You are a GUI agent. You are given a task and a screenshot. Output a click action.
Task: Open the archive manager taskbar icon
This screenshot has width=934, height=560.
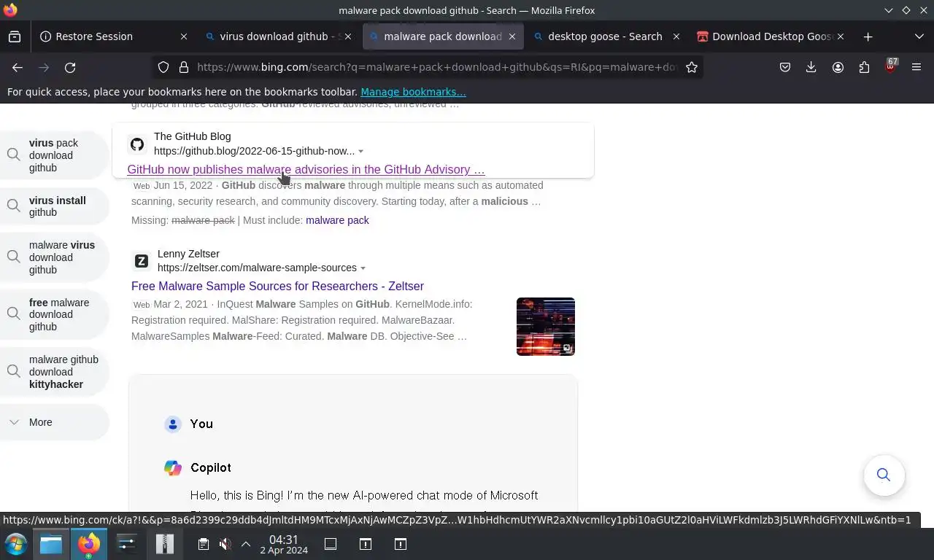tap(165, 544)
